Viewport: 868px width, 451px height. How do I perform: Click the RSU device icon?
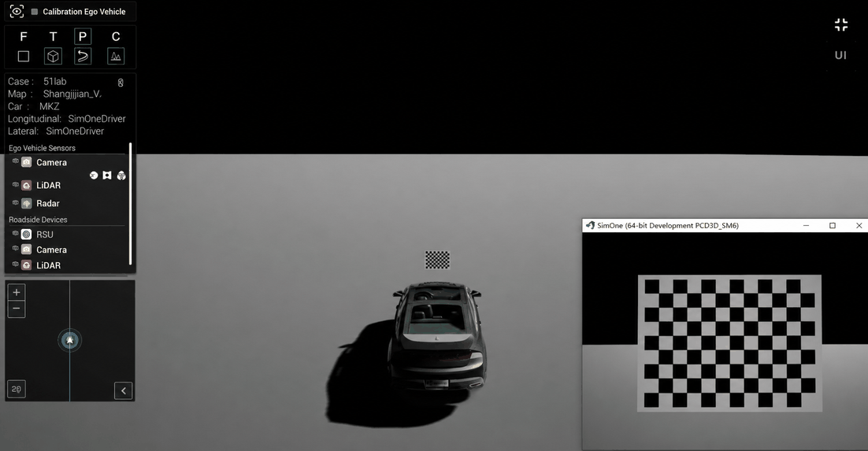click(27, 234)
